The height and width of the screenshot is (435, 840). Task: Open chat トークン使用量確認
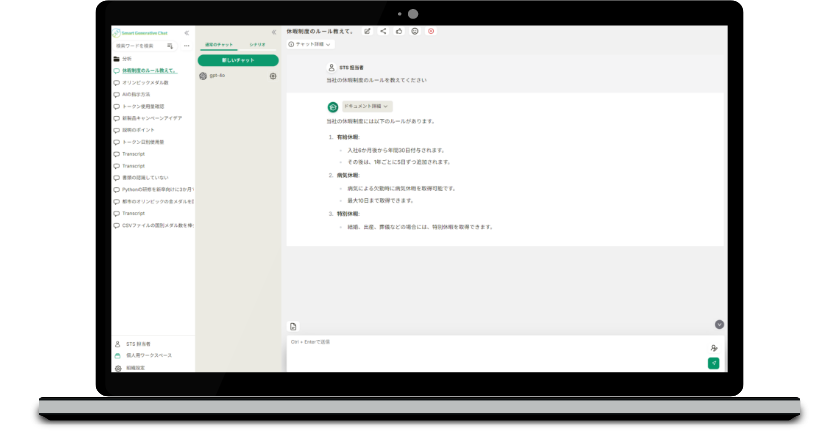[x=139, y=107]
